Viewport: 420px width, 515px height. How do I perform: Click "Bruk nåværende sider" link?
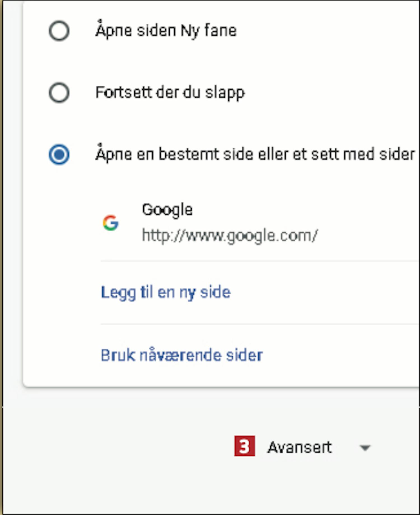pos(182,355)
